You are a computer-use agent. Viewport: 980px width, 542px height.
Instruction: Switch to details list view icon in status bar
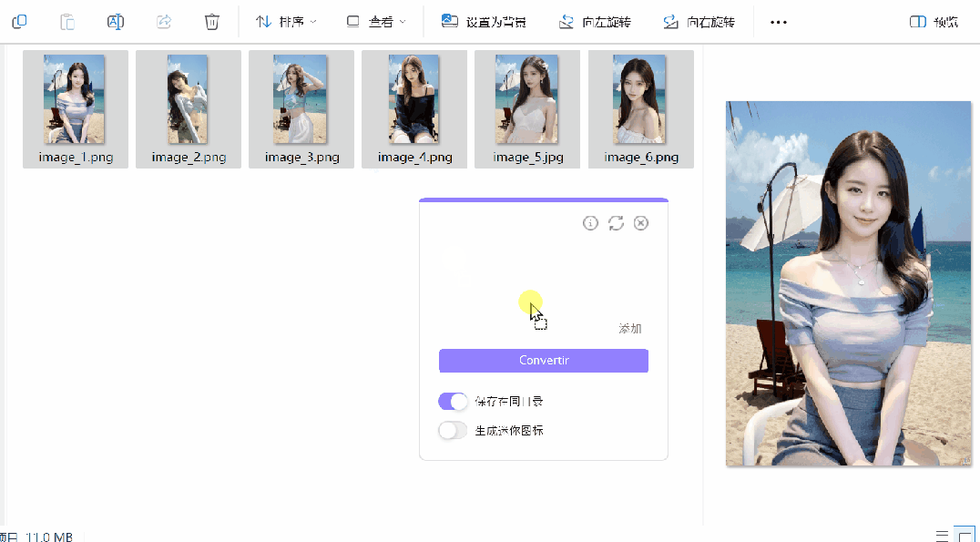tap(942, 536)
